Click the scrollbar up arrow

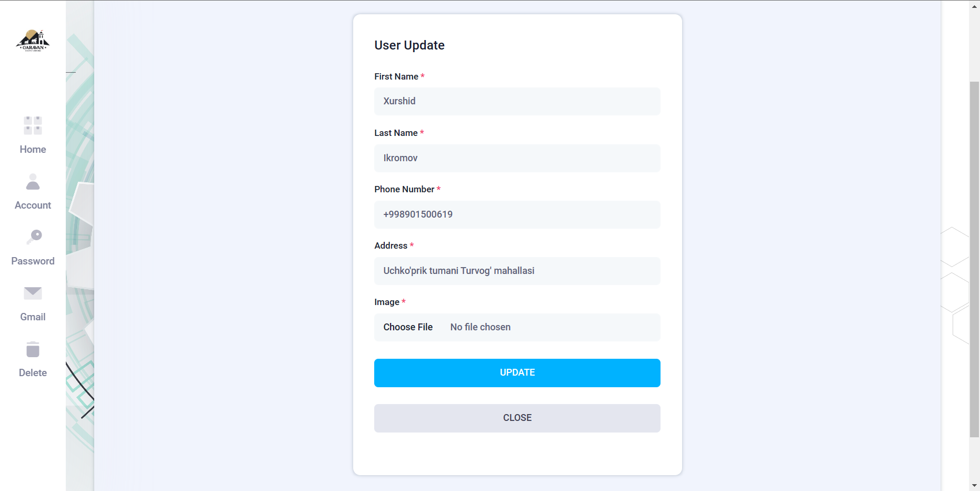click(973, 6)
